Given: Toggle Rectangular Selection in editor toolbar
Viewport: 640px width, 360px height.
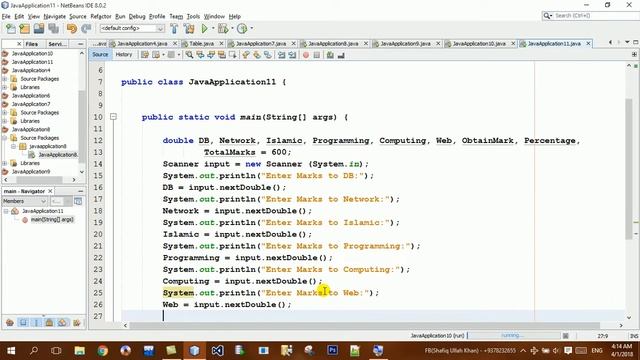Looking at the screenshot, I should 233,55.
